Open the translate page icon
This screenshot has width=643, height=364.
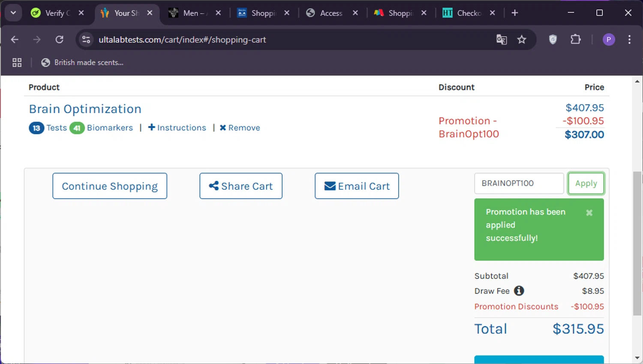pyautogui.click(x=502, y=40)
